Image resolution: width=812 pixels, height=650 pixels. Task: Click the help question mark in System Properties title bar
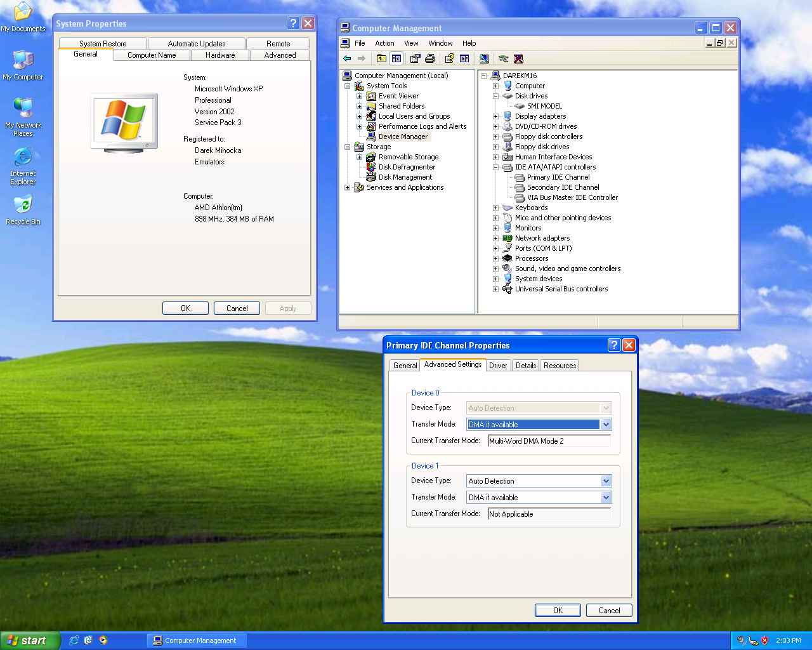click(x=293, y=23)
